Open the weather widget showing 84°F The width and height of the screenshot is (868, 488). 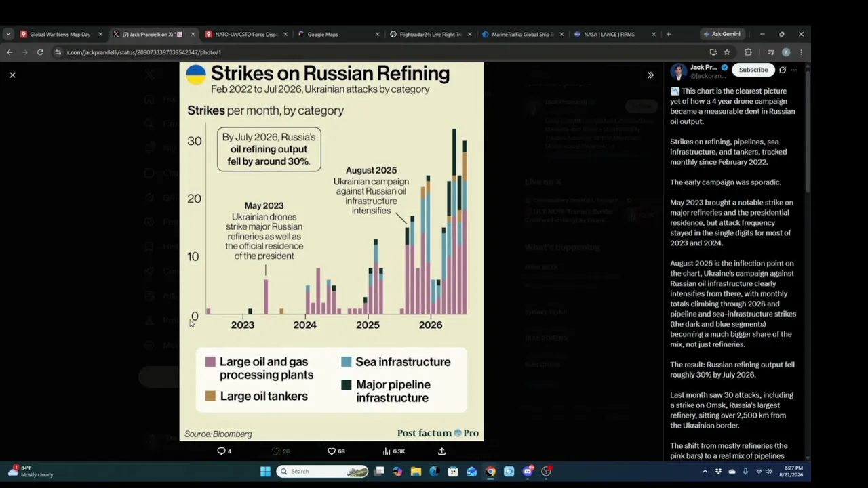coord(31,471)
